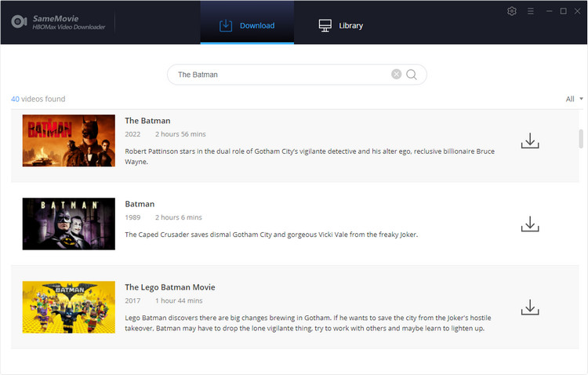The height and width of the screenshot is (375, 588).
Task: Download The Lego Batman Movie
Action: tap(530, 307)
